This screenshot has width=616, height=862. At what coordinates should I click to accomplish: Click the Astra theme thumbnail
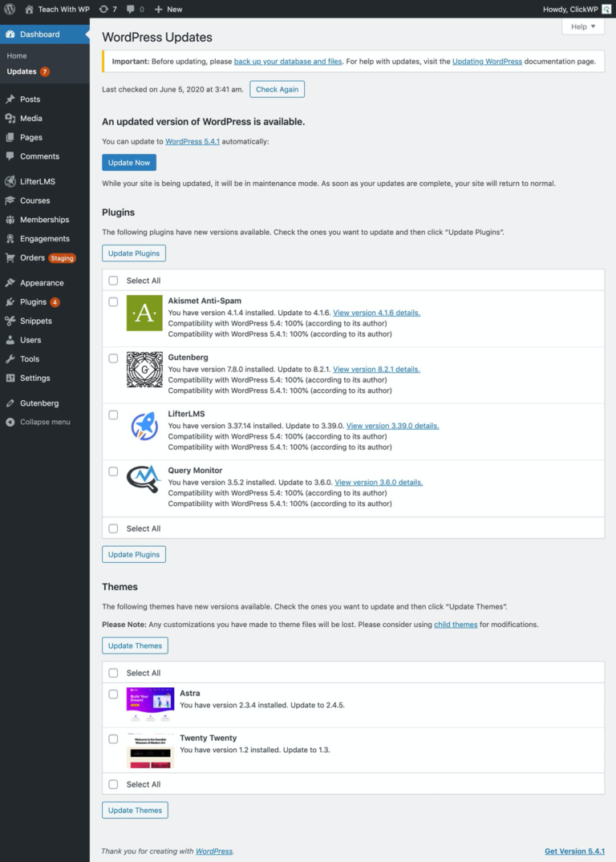pyautogui.click(x=150, y=704)
